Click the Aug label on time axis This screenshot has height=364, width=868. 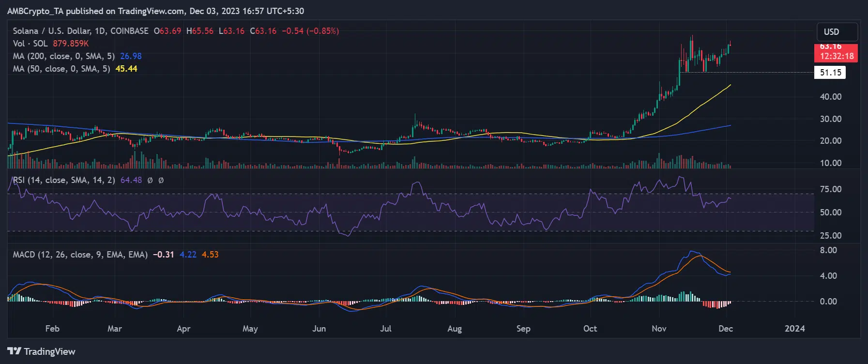(x=455, y=329)
